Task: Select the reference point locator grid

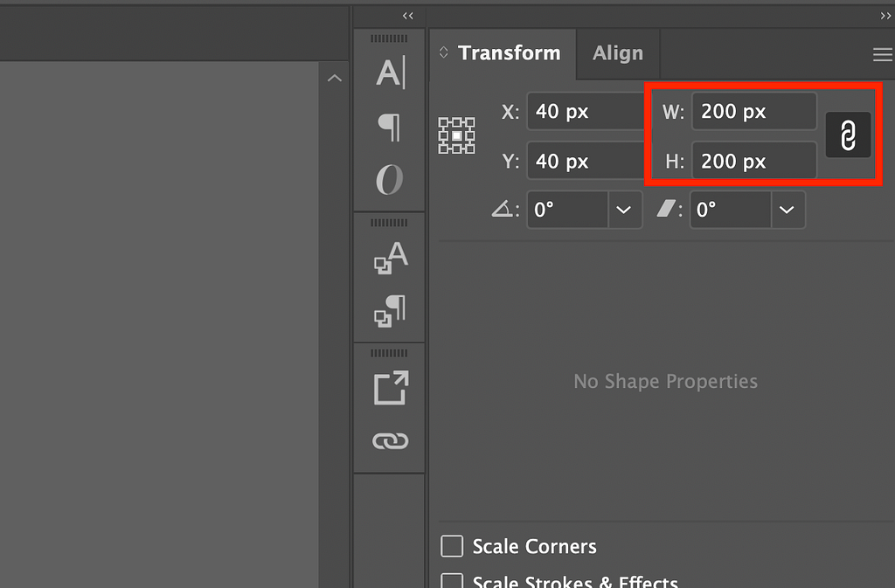Action: pyautogui.click(x=456, y=135)
